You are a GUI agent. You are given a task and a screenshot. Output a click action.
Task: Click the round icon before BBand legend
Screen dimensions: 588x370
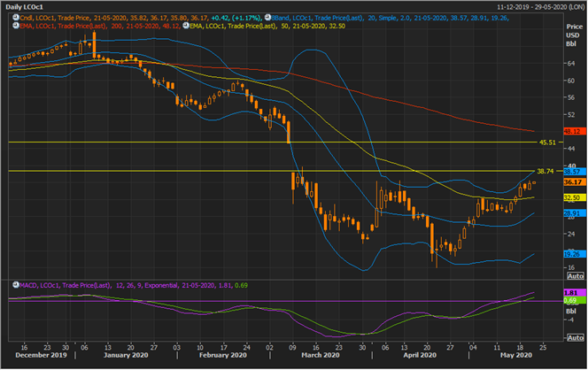267,17
